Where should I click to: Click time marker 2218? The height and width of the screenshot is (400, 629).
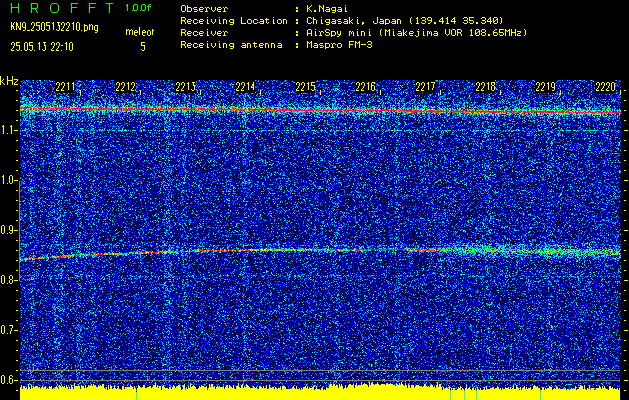click(485, 87)
